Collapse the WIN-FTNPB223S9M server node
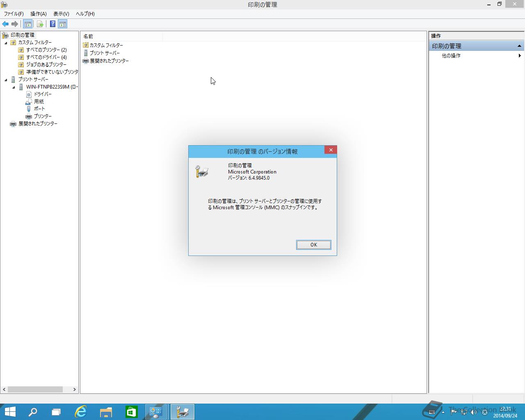The image size is (525, 420). 14,87
